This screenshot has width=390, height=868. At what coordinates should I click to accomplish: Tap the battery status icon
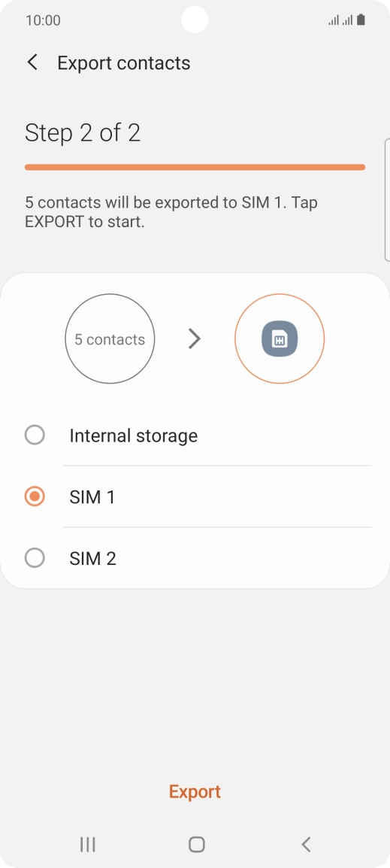tap(361, 20)
